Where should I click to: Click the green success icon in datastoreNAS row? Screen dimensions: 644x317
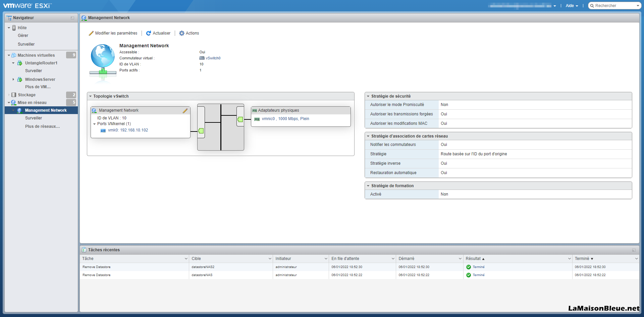coord(469,275)
